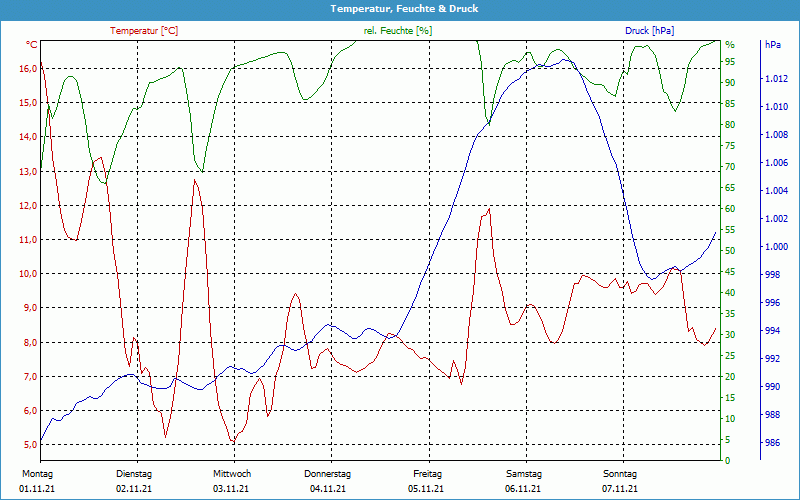
Task: Click the 1.000 pressure axis value
Action: click(x=777, y=247)
